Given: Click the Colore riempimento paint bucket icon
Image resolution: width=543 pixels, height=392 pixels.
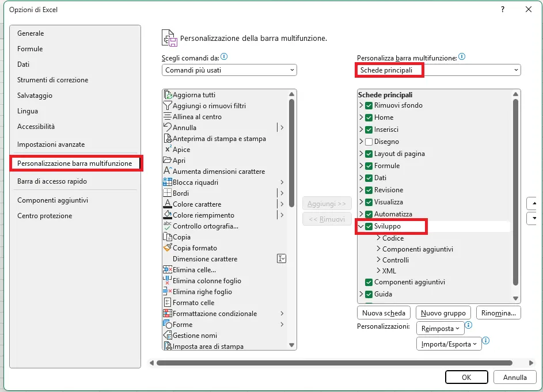Looking at the screenshot, I should point(168,215).
